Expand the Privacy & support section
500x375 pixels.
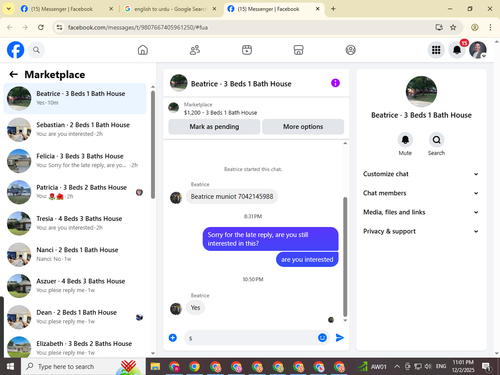pyautogui.click(x=421, y=231)
